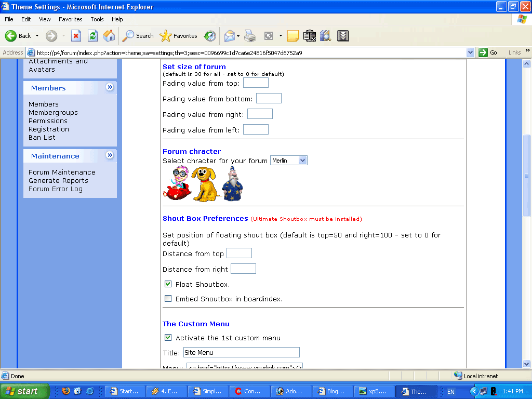This screenshot has width=532, height=399.
Task: Click the Pading value from top field
Action: point(256,83)
